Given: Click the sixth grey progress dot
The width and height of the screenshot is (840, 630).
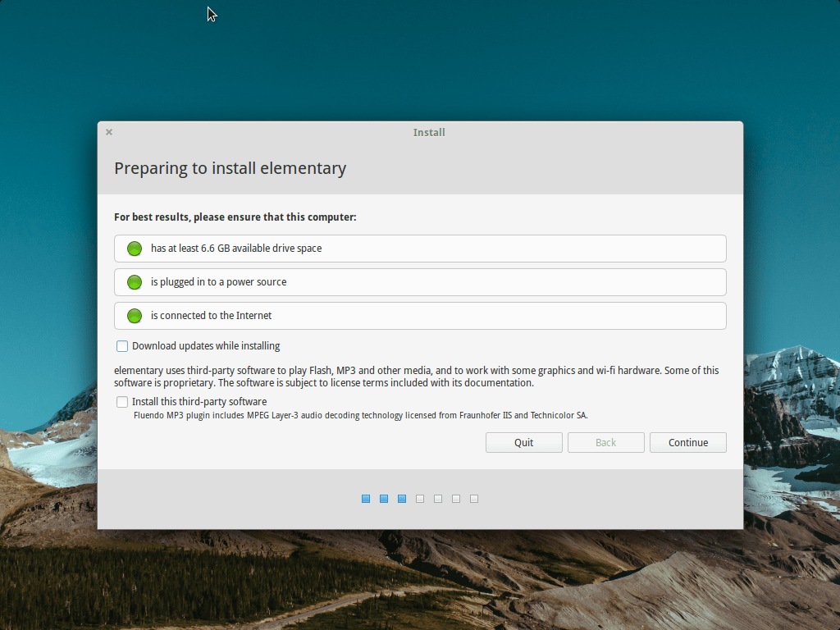Looking at the screenshot, I should click(455, 498).
